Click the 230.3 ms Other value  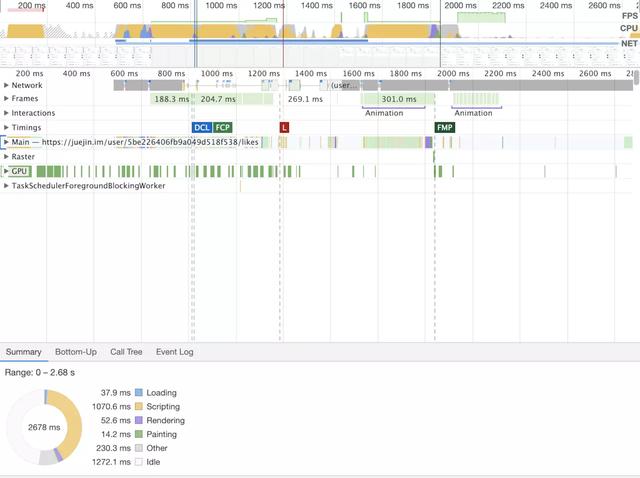113,448
